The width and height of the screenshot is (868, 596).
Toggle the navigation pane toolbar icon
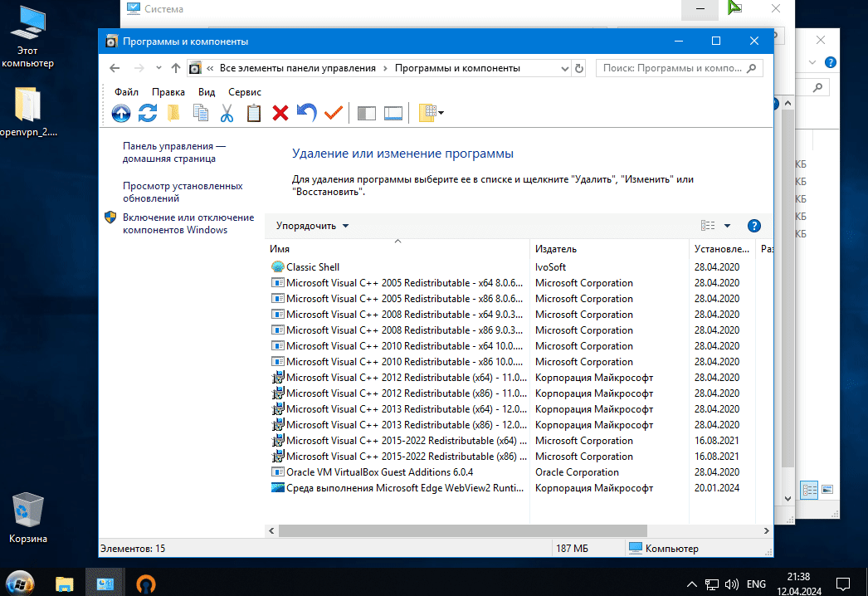pyautogui.click(x=367, y=114)
